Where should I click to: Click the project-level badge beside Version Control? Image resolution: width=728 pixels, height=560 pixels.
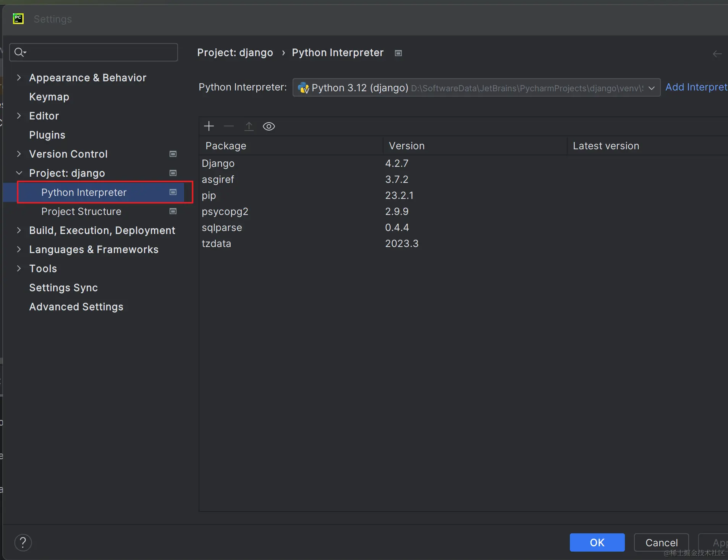[173, 154]
